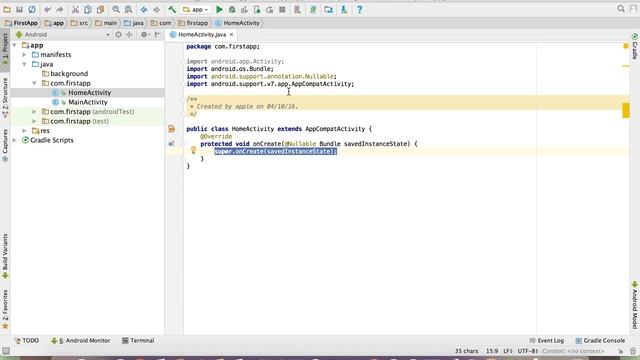640x360 pixels.
Task: Navigate Back with the left arrow icon
Action: tap(144, 9)
